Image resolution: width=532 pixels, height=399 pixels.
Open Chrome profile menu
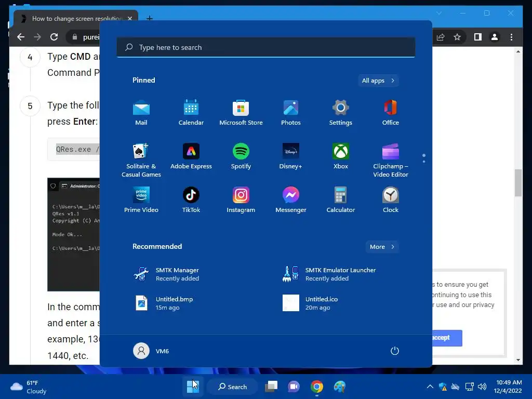click(x=495, y=37)
